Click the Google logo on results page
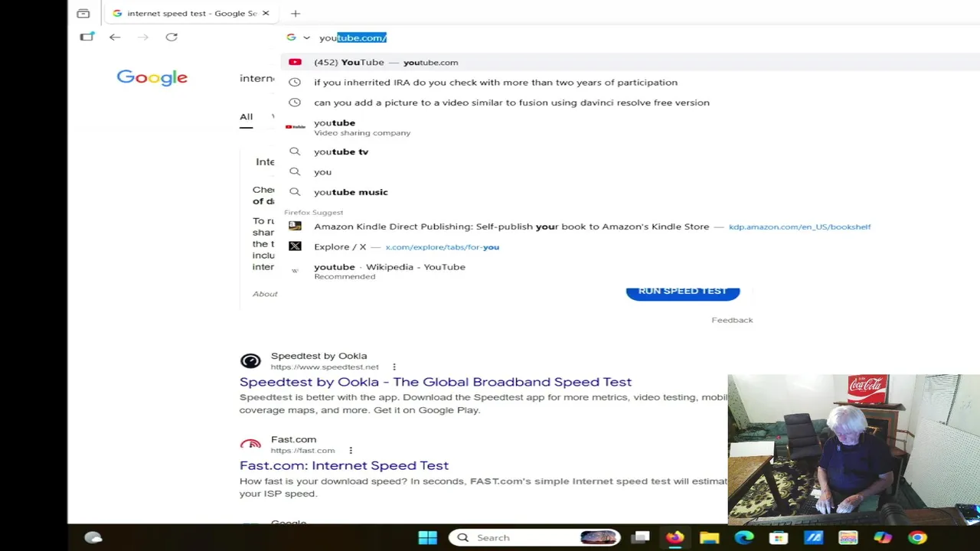Image resolution: width=980 pixels, height=551 pixels. [152, 78]
